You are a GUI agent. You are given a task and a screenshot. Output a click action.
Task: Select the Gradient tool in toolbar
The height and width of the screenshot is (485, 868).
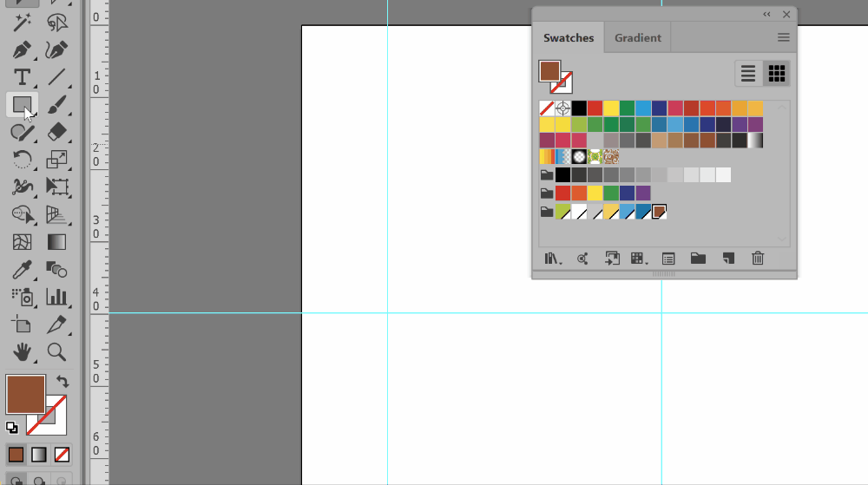pyautogui.click(x=56, y=242)
